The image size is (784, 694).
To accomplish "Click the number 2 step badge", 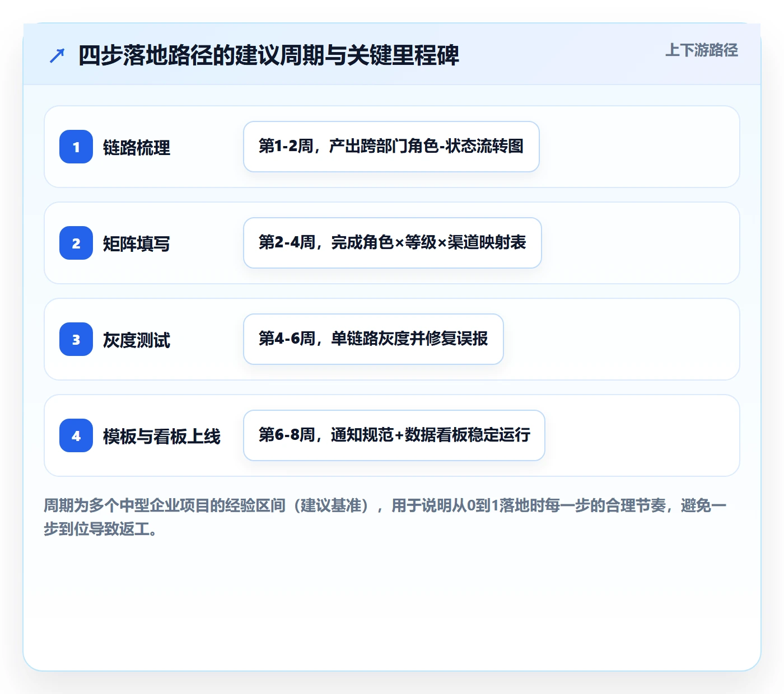I will coord(76,243).
